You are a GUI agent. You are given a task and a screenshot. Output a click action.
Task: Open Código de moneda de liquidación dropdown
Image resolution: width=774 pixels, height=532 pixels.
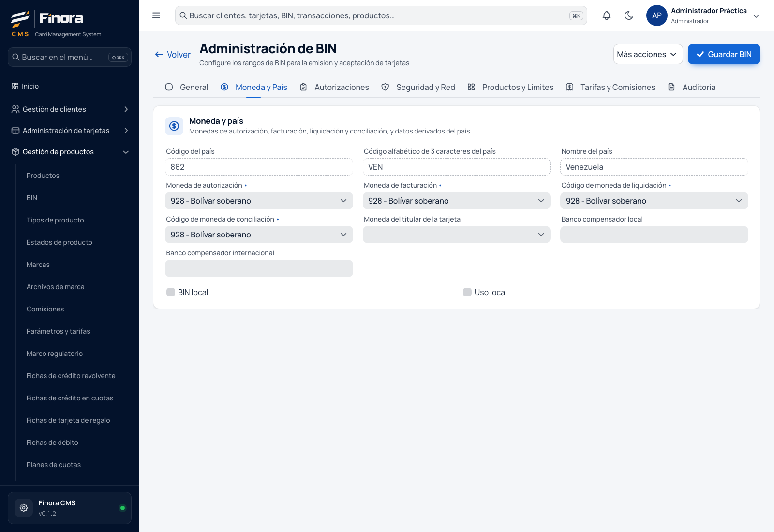(x=654, y=201)
